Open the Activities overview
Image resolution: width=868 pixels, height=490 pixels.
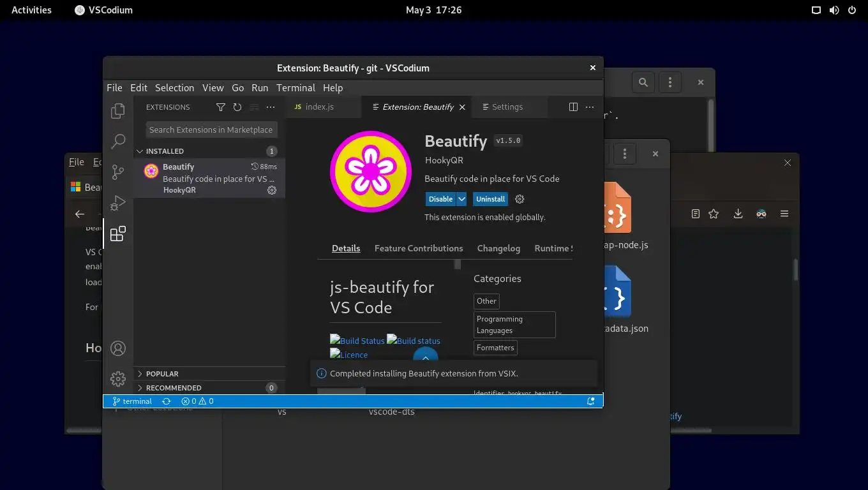click(x=31, y=10)
